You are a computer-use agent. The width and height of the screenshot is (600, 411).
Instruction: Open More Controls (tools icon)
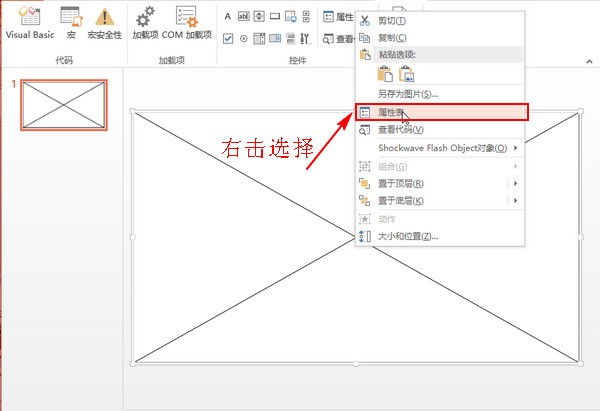tap(305, 38)
